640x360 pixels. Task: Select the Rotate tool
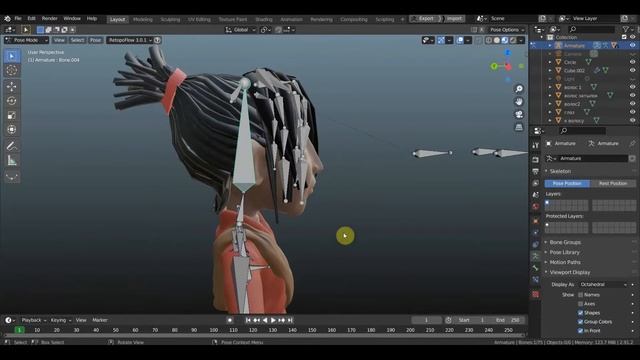pos(12,101)
